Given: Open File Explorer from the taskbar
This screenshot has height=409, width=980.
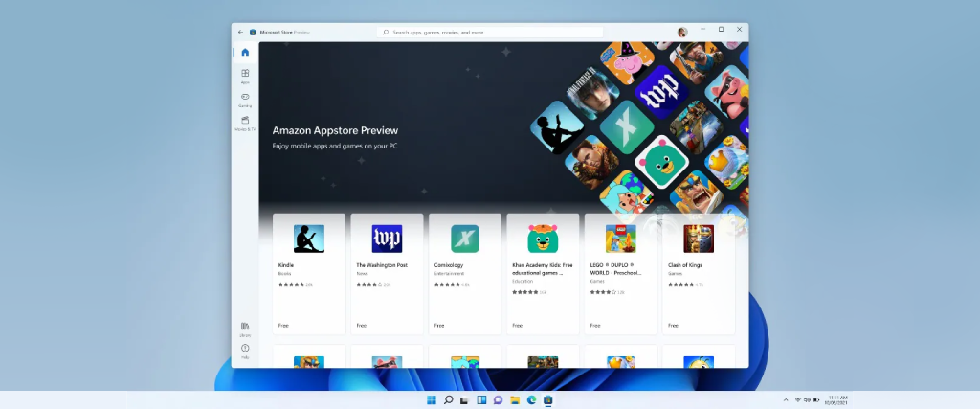Looking at the screenshot, I should click(x=514, y=400).
